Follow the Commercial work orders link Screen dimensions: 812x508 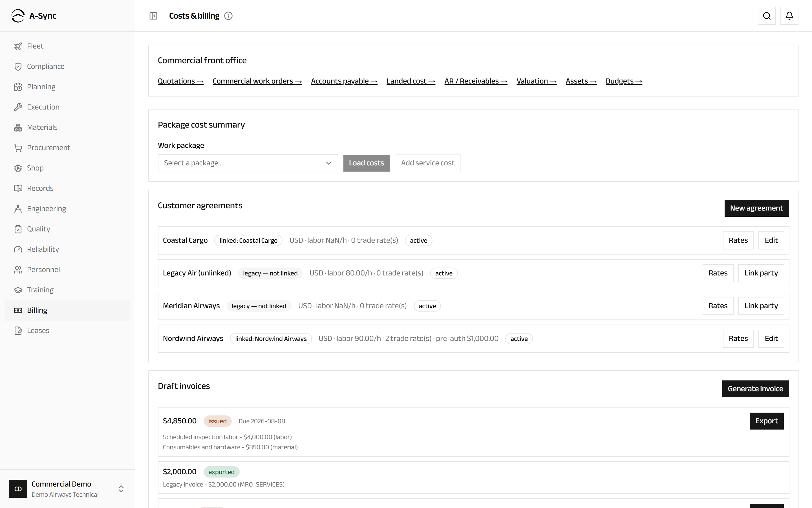[257, 81]
